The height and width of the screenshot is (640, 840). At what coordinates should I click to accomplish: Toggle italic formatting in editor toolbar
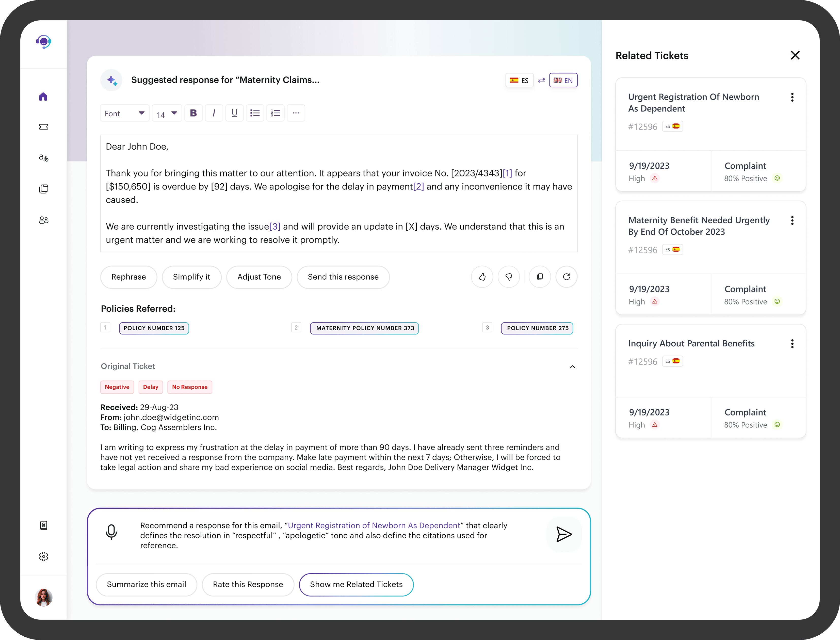[x=214, y=113]
